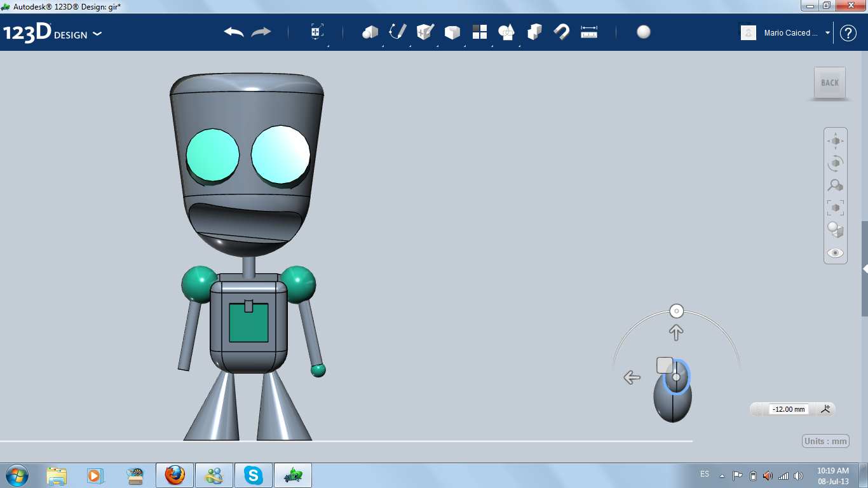Open the Grouping tool menu

pos(507,32)
